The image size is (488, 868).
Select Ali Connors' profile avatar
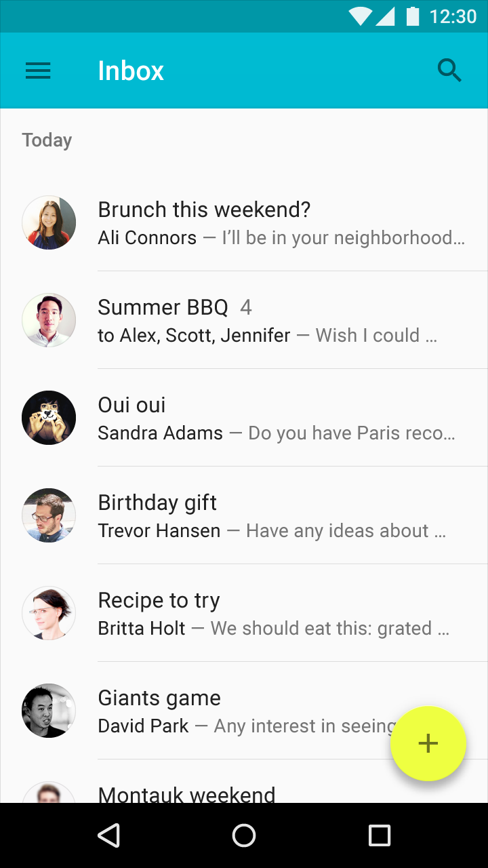[49, 222]
